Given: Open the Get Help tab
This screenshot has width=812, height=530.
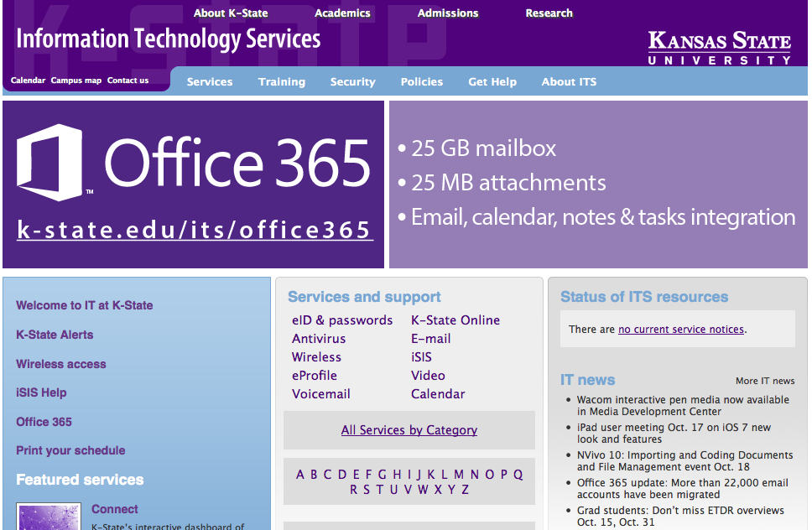Looking at the screenshot, I should coord(492,82).
